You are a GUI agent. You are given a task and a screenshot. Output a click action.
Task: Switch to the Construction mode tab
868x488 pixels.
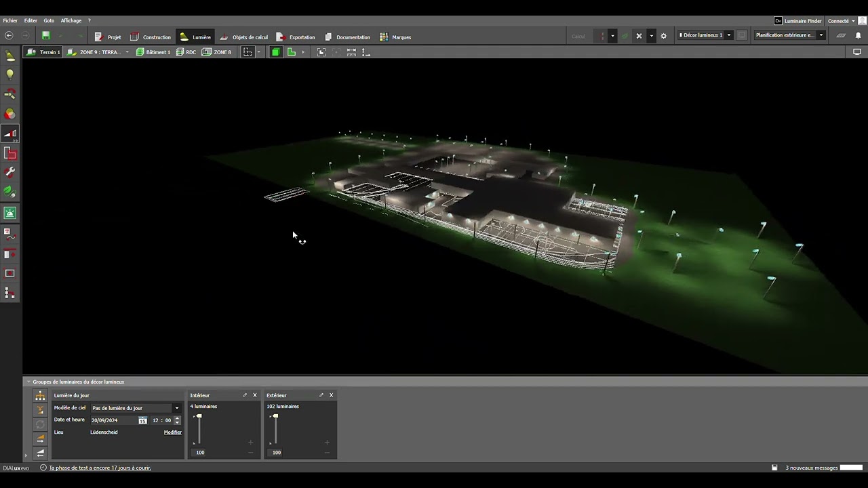point(150,37)
